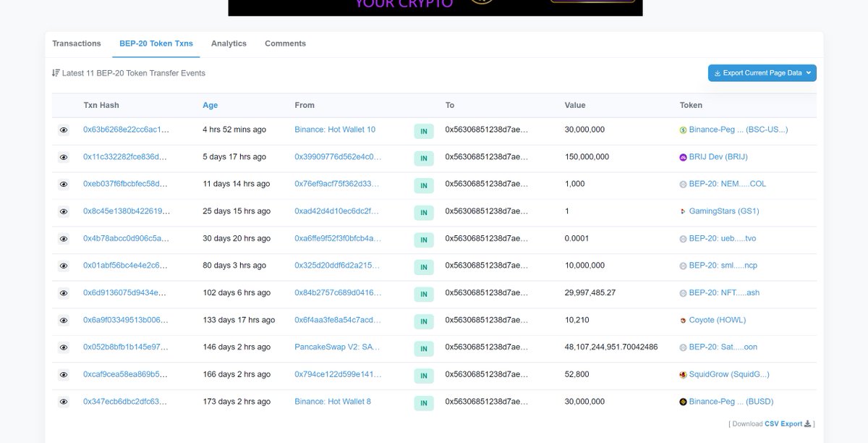Click eye icon for txn 0x63b6268e22cc6ac1
This screenshot has width=868, height=443.
(64, 130)
